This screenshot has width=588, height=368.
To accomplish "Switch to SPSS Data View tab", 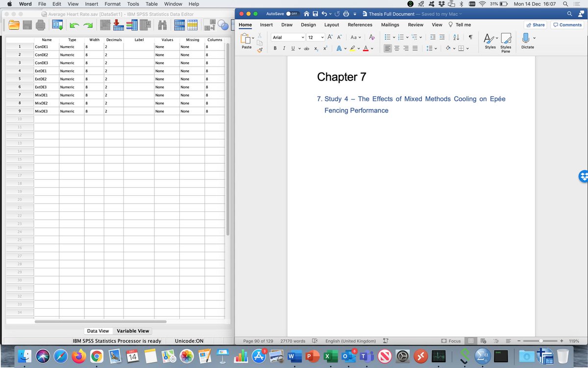I will click(98, 331).
